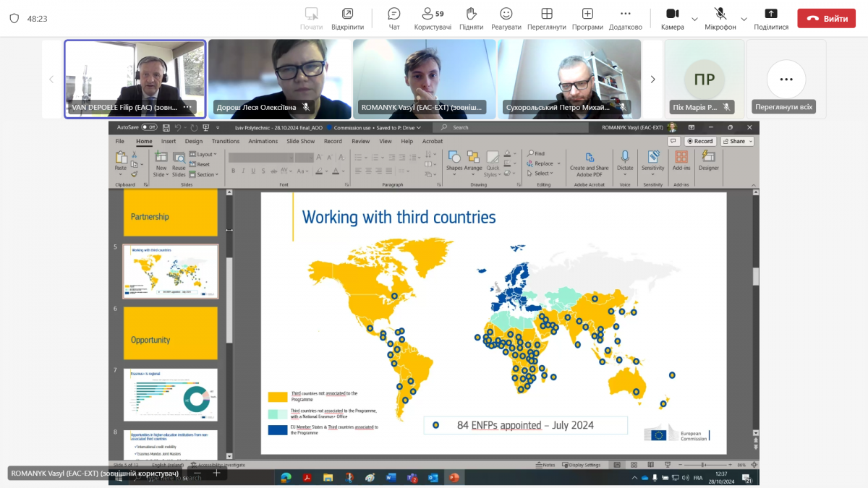The height and width of the screenshot is (488, 868).
Task: Show next participants with right chevron
Action: 652,79
